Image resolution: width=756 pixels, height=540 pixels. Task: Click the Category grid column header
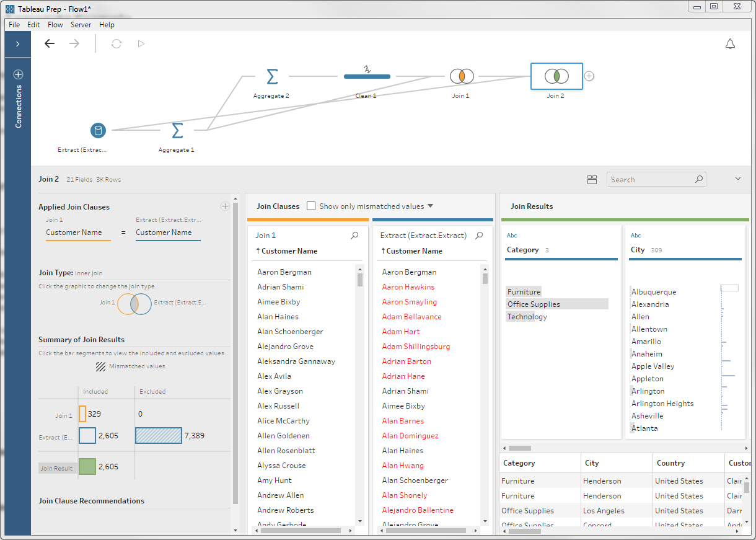(540, 463)
